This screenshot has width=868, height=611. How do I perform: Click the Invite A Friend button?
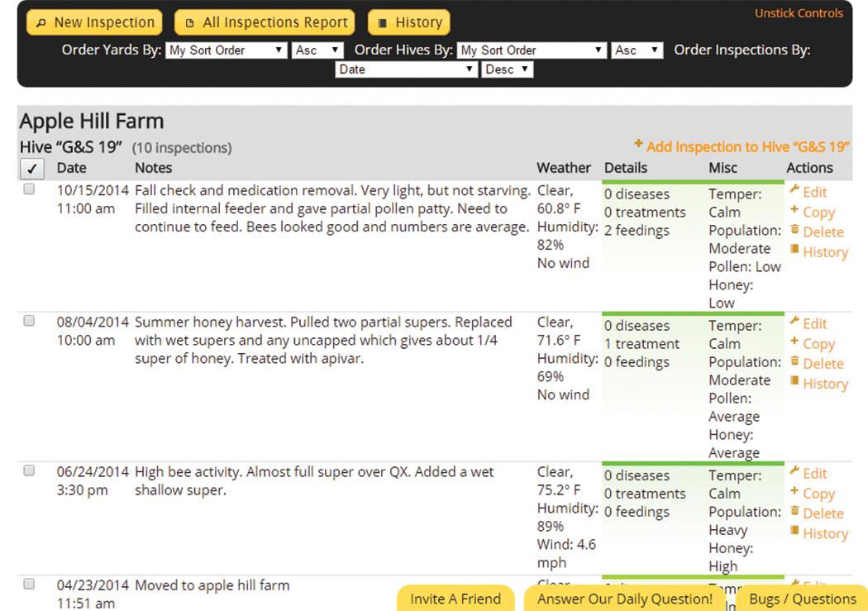pyautogui.click(x=455, y=599)
